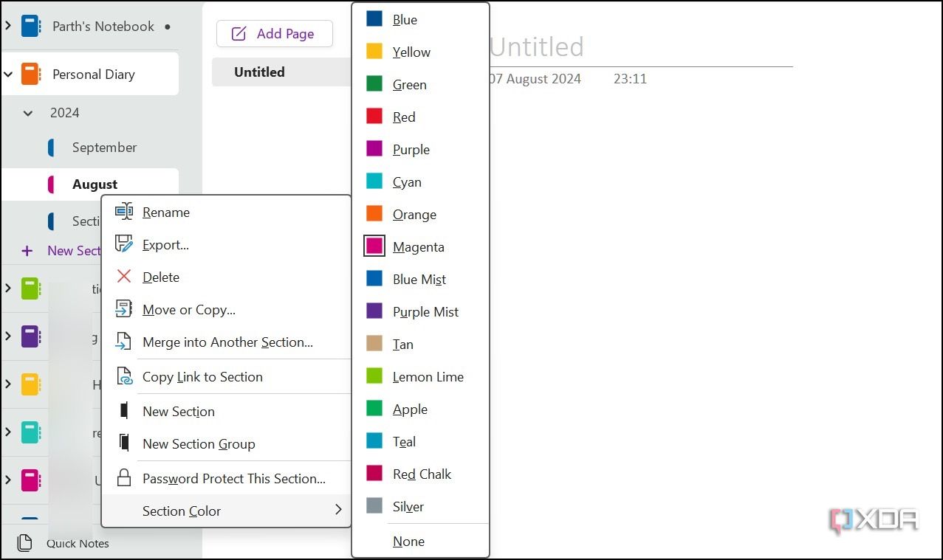Click the August magenta section tab icon
This screenshot has height=560, width=943.
(x=51, y=184)
